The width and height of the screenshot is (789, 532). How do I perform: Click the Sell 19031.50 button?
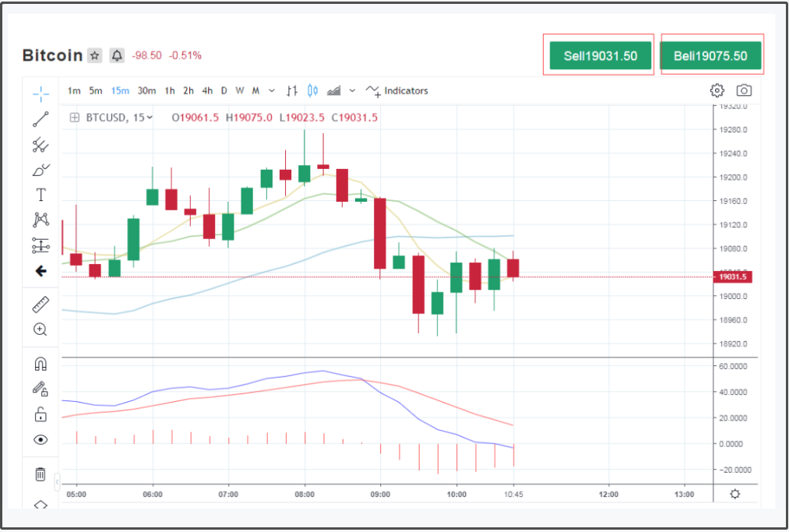tap(600, 56)
